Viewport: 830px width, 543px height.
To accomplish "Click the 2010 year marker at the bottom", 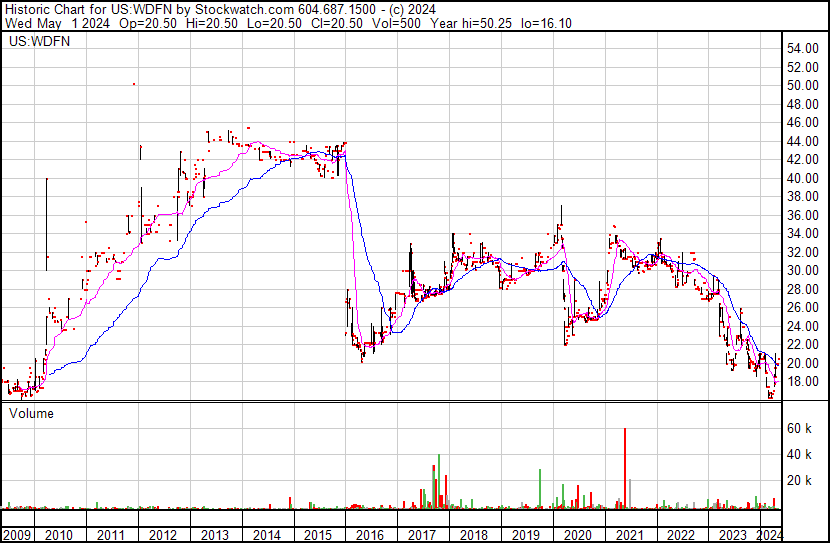I will 58,535.
